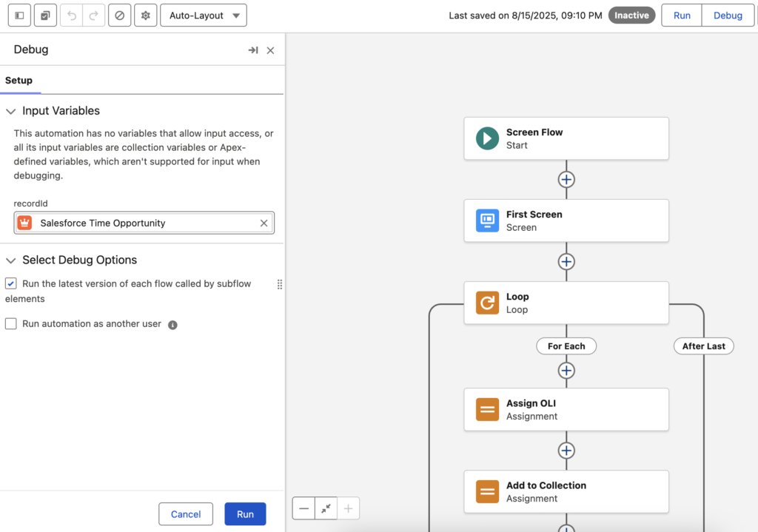The height and width of the screenshot is (532, 758).
Task: Select the First Screen element icon
Action: pos(487,220)
